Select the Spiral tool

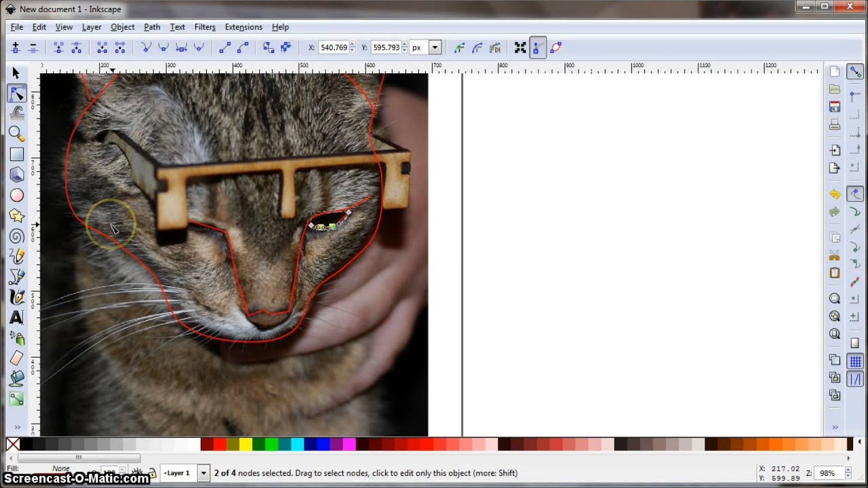(16, 236)
